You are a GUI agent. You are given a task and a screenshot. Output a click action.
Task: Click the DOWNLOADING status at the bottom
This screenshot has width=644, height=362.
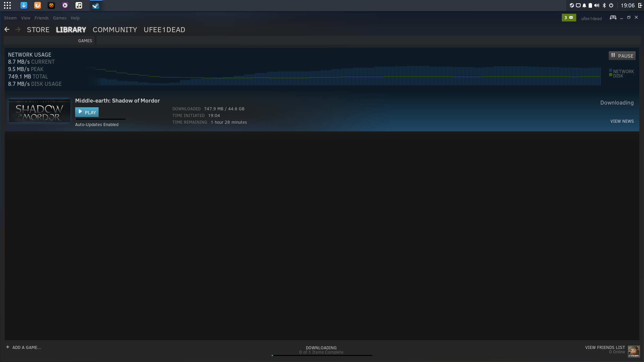[x=321, y=348]
